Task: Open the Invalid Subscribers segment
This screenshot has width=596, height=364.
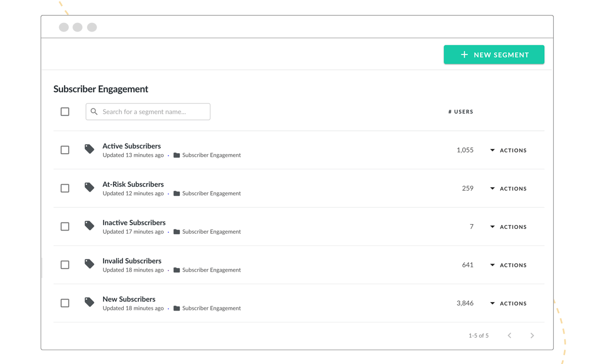Action: point(132,261)
